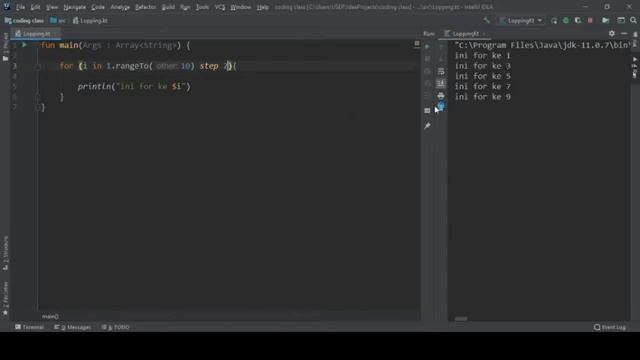Click the Project Structure icon in toolbar

(x=621, y=20)
